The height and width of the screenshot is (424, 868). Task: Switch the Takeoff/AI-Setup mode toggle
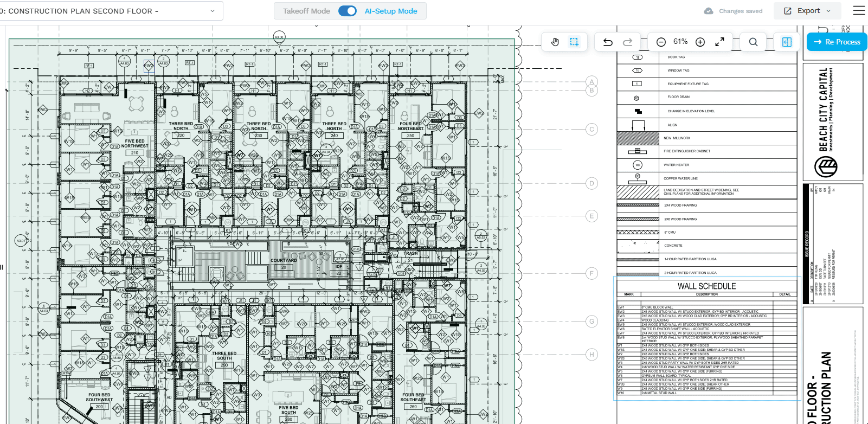(347, 11)
